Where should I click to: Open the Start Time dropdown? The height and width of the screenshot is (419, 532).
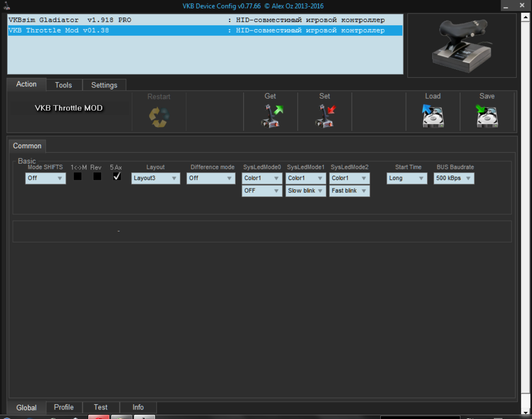pyautogui.click(x=407, y=178)
